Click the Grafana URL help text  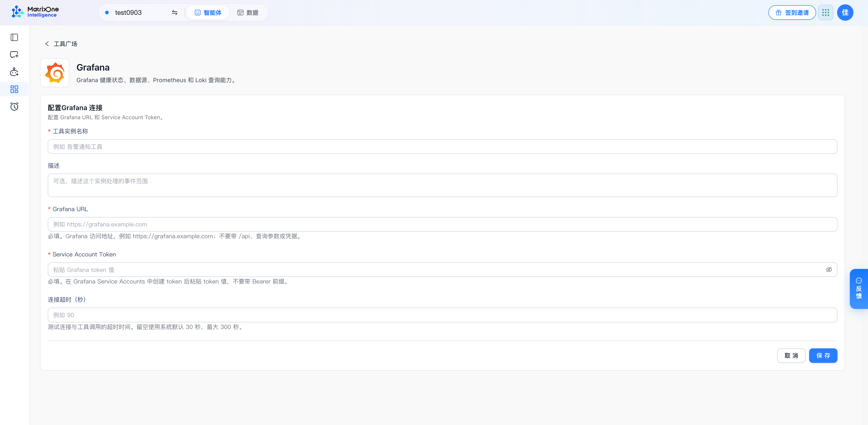(175, 236)
